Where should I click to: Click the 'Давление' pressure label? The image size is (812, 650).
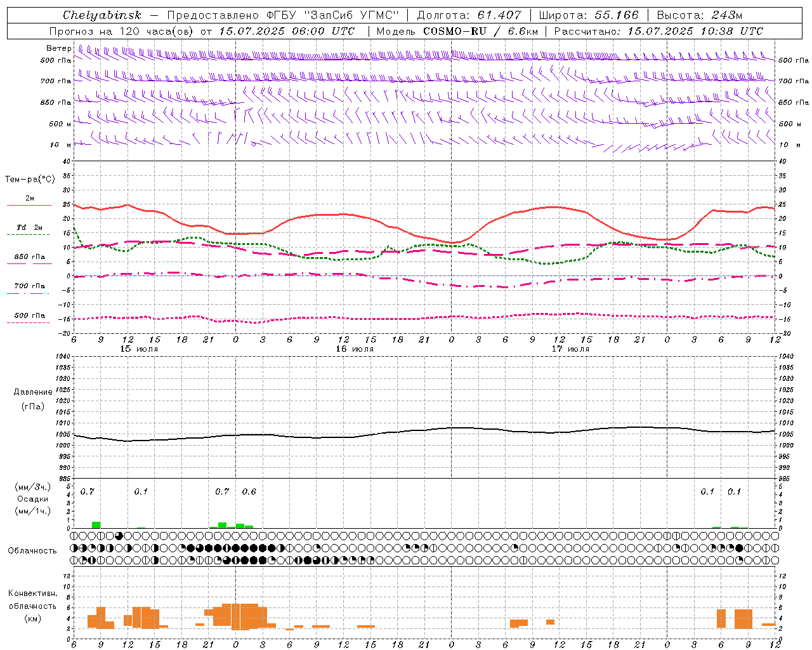pos(33,392)
